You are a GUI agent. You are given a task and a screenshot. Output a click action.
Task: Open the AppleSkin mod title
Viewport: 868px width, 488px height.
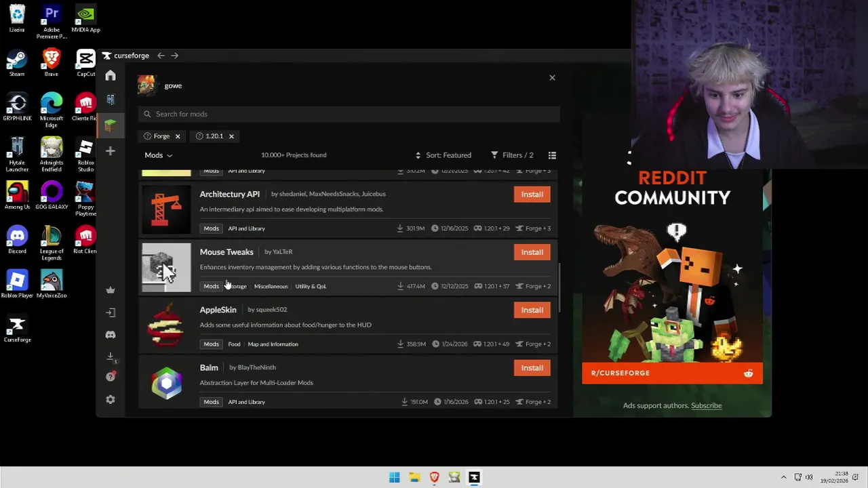tap(218, 310)
